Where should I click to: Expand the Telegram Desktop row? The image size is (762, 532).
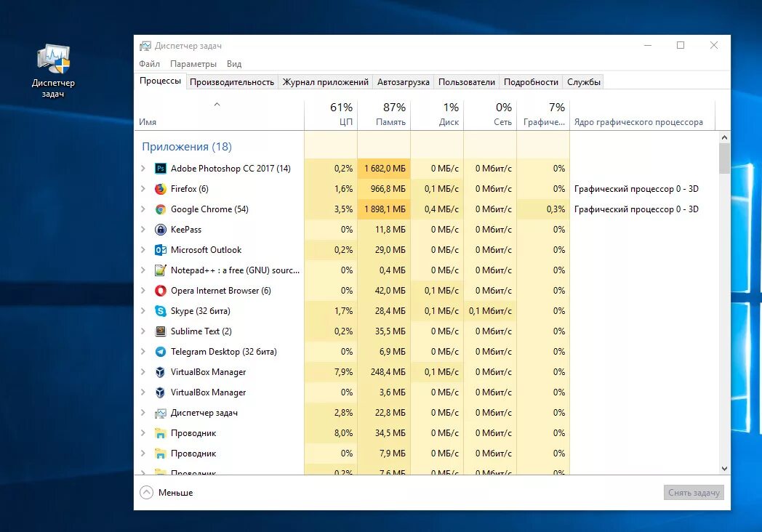(143, 352)
